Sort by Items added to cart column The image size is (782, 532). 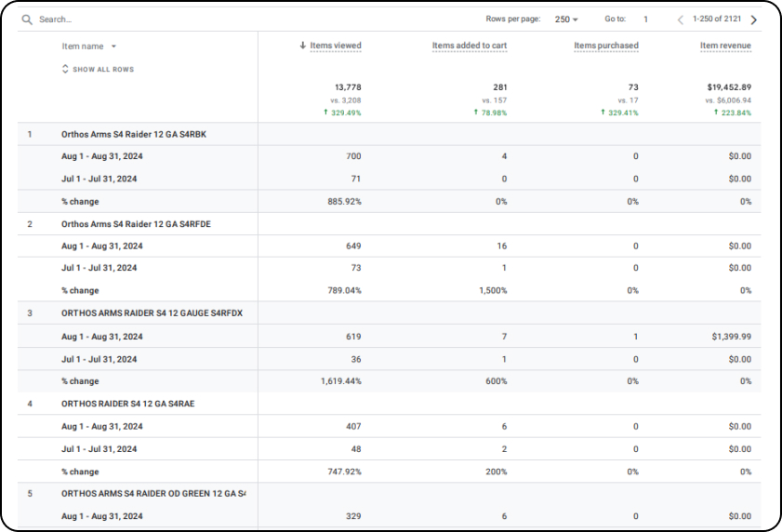470,46
